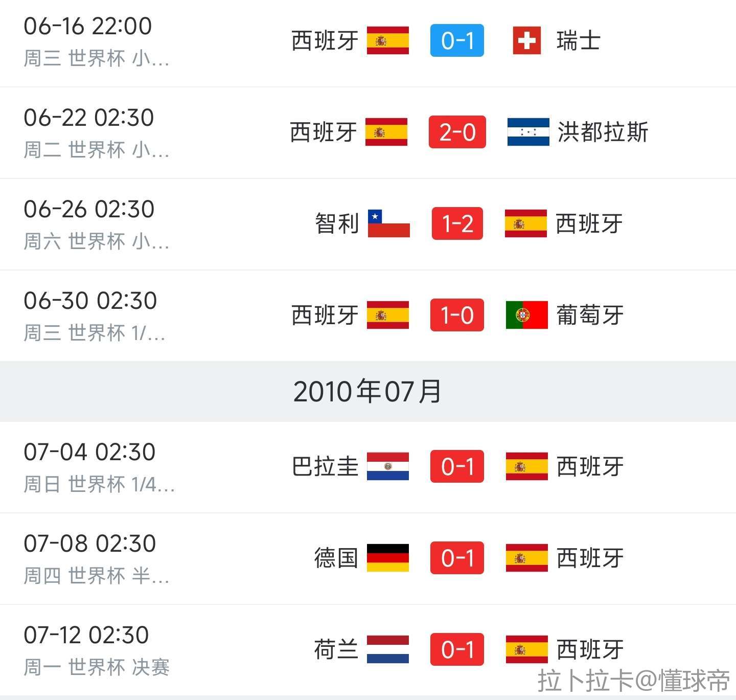Image resolution: width=736 pixels, height=700 pixels.
Task: Click the Portugal flag icon
Action: 526,315
